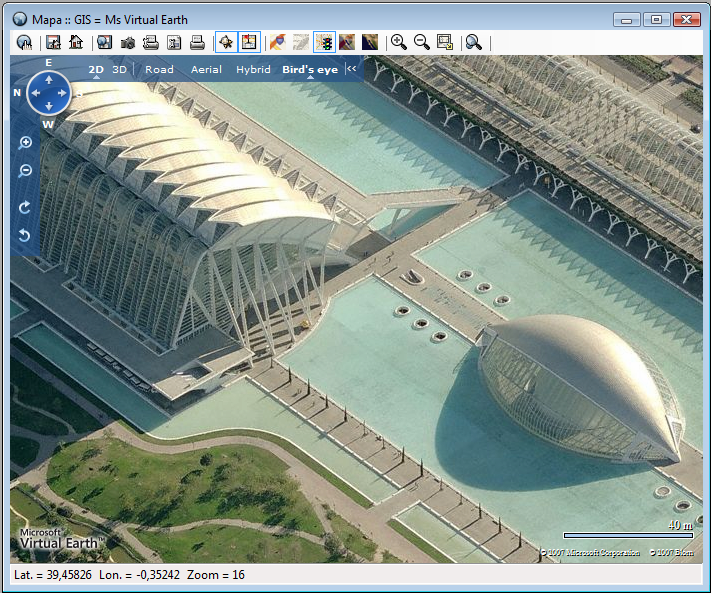Zoom in using map panel plus magnifier
The height and width of the screenshot is (593, 711).
tap(26, 143)
